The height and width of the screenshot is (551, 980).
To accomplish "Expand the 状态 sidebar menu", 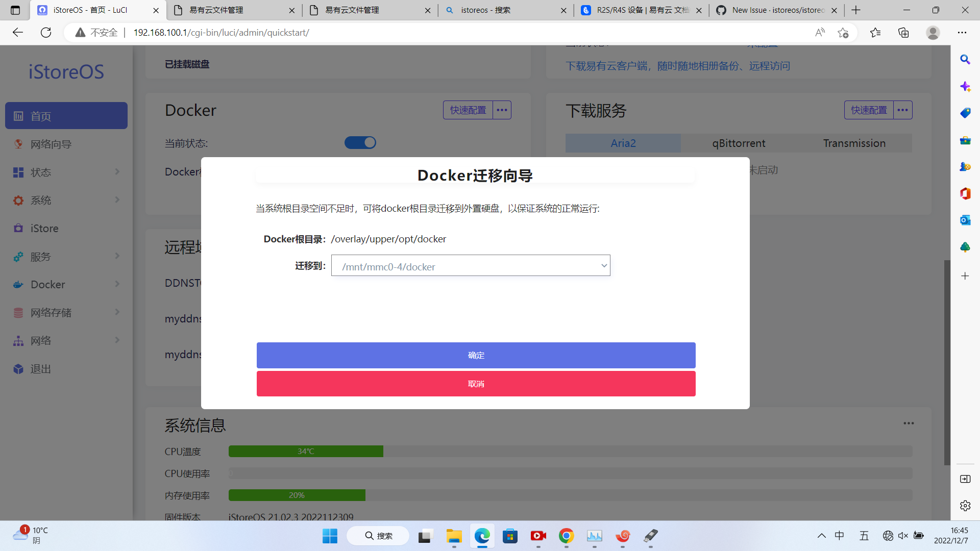I will (x=41, y=172).
